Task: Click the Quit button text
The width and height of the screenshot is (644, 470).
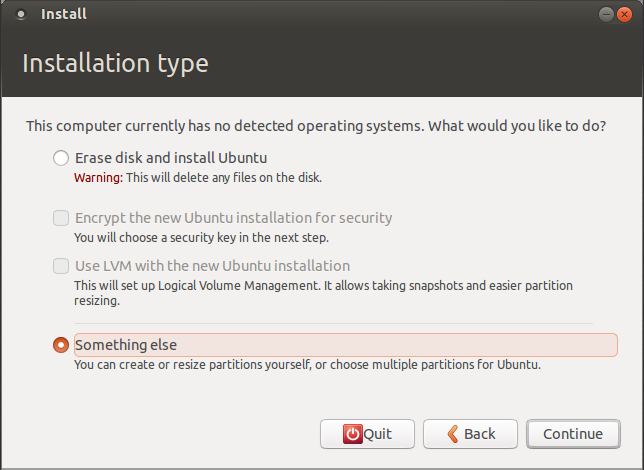Action: [x=377, y=434]
